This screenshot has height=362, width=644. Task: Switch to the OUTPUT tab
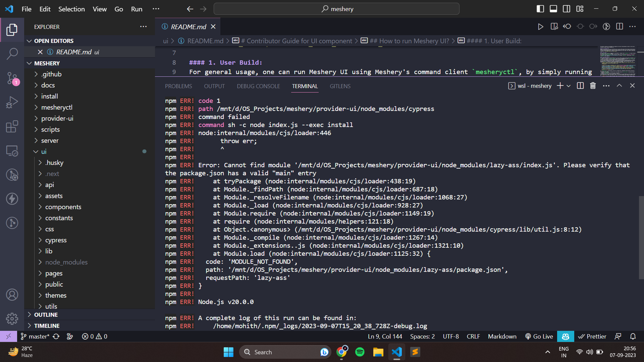[x=214, y=86]
